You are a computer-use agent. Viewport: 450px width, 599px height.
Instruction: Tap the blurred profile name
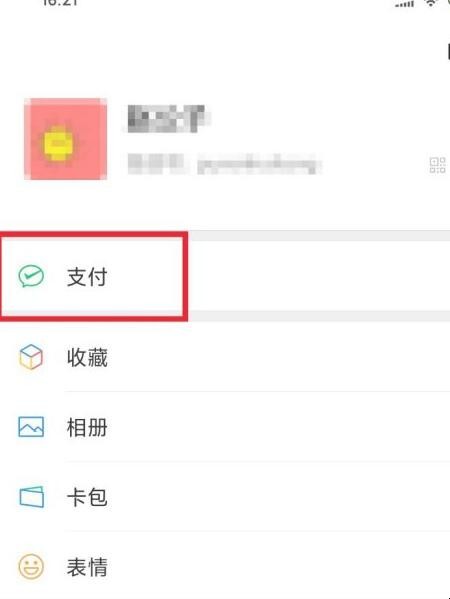(166, 119)
